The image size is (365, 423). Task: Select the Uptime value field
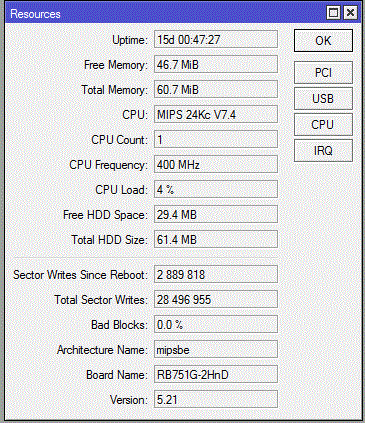tap(216, 39)
